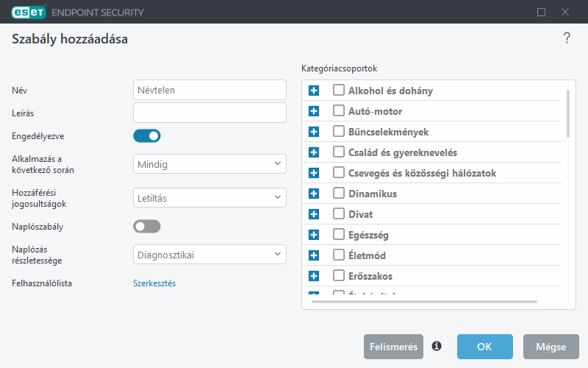588x368 pixels.
Task: Confirm the rule with OK button
Action: (485, 347)
